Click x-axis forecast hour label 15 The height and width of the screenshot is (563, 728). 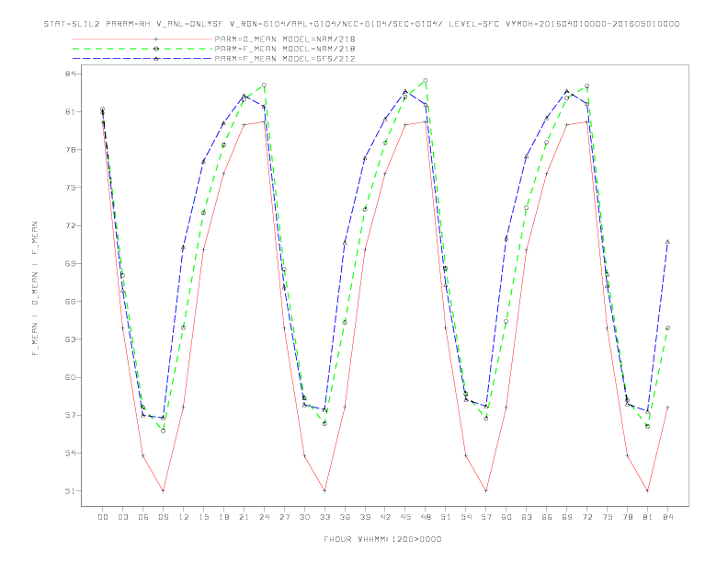[203, 517]
